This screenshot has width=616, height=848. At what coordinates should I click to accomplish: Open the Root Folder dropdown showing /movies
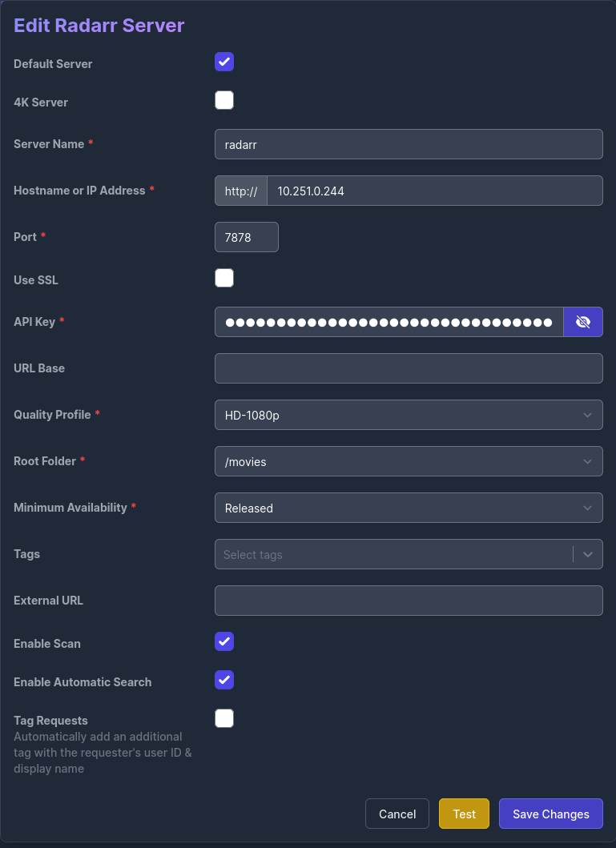(x=409, y=461)
